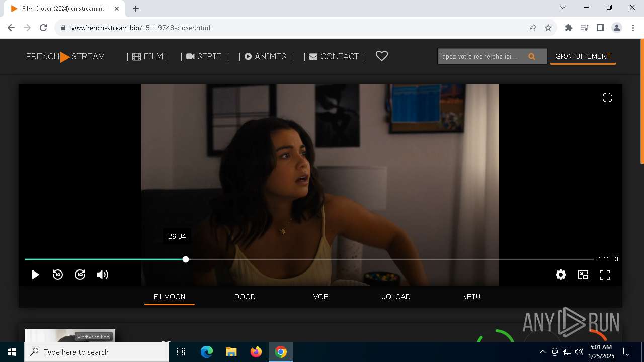Bookmark this page with star

[x=548, y=28]
